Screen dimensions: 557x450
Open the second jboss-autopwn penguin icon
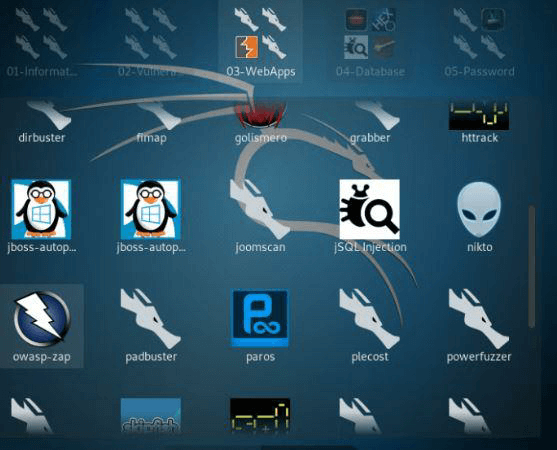[x=151, y=210]
